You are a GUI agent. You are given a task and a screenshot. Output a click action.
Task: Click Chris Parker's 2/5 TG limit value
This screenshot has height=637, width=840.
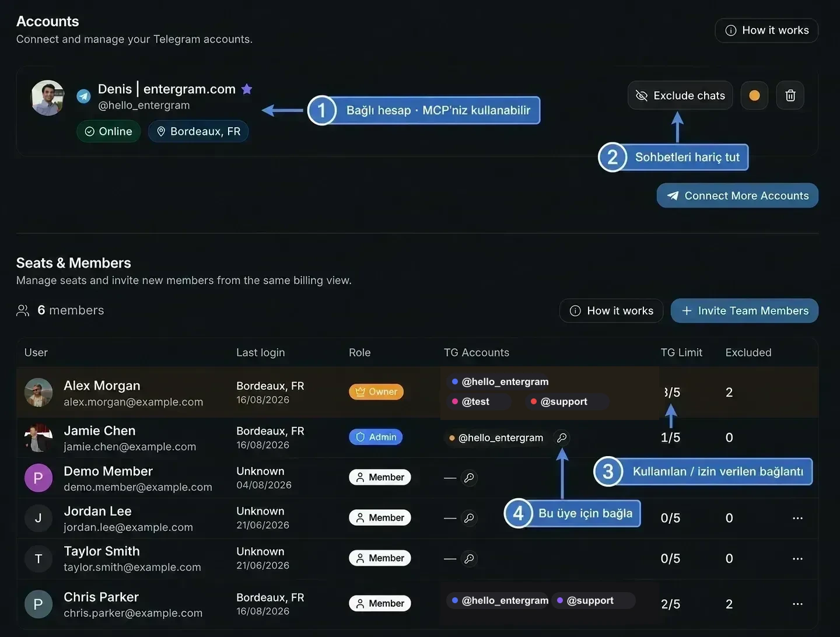coord(671,604)
